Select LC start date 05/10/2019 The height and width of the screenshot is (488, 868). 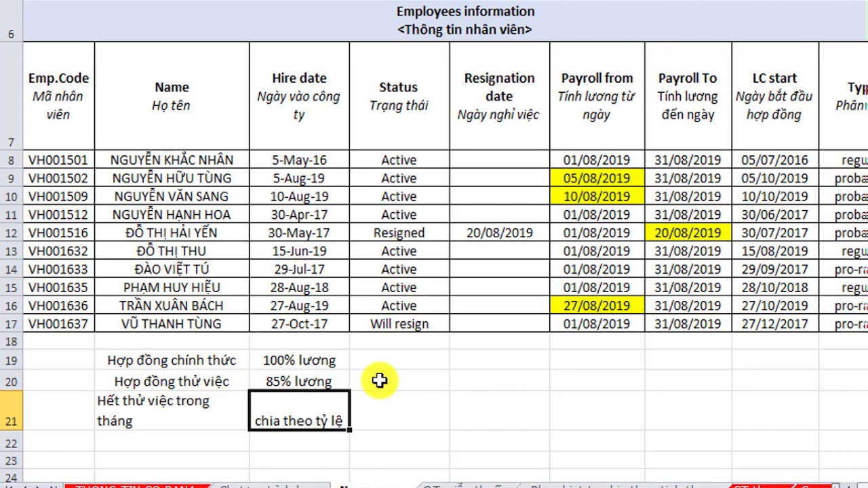click(x=774, y=178)
